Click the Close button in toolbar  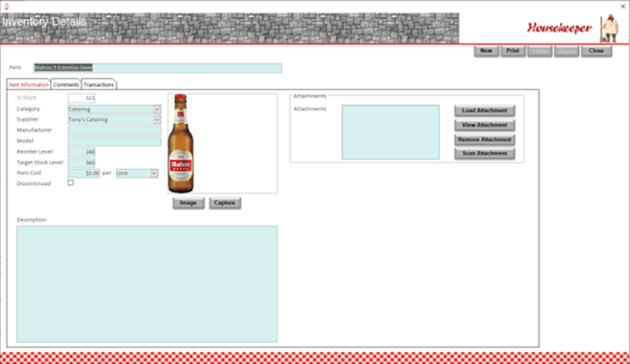point(596,51)
